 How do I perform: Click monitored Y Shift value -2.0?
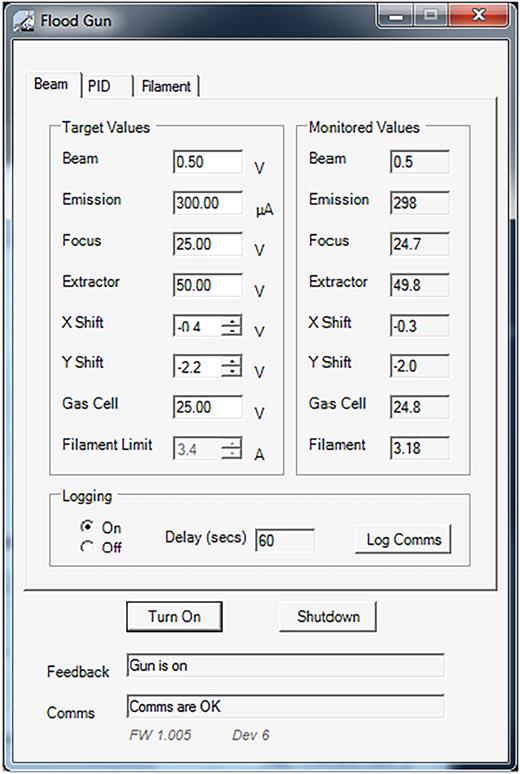point(420,366)
